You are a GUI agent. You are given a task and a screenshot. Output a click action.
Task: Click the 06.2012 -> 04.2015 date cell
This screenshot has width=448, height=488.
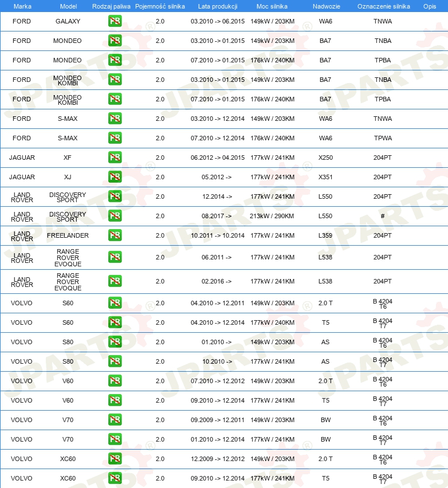pos(218,158)
